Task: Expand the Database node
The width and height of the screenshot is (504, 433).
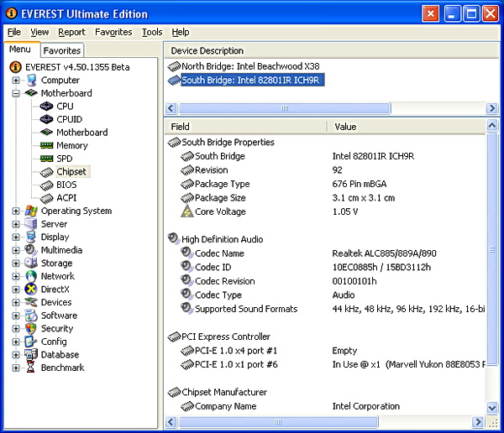Action: click(16, 355)
